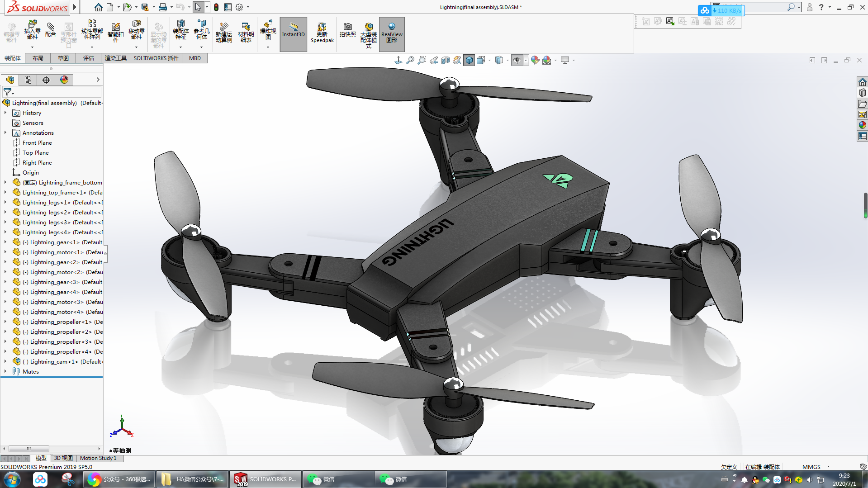
Task: Toggle the highlighted blue cube view button
Action: coord(469,60)
